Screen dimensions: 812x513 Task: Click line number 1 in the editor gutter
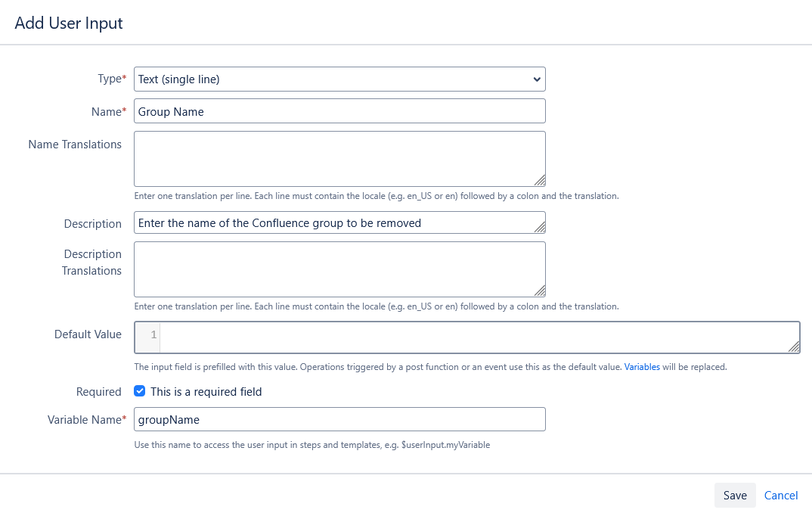(x=153, y=335)
